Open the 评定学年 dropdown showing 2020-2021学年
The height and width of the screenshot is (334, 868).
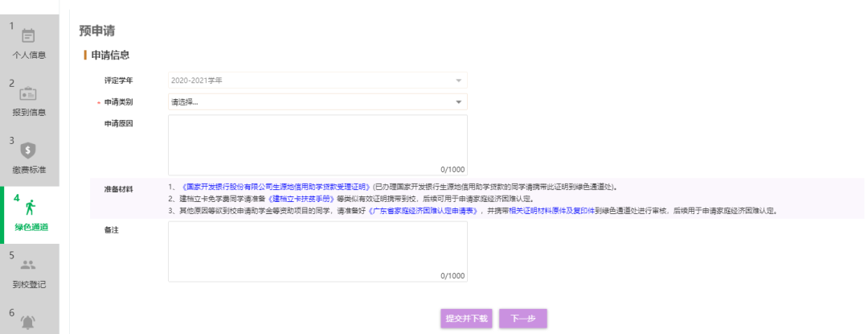(x=317, y=80)
